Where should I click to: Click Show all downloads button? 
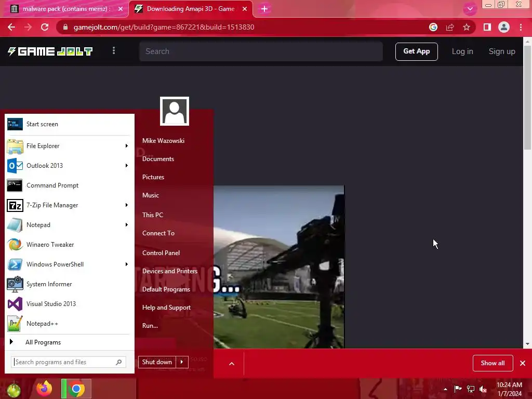click(493, 363)
